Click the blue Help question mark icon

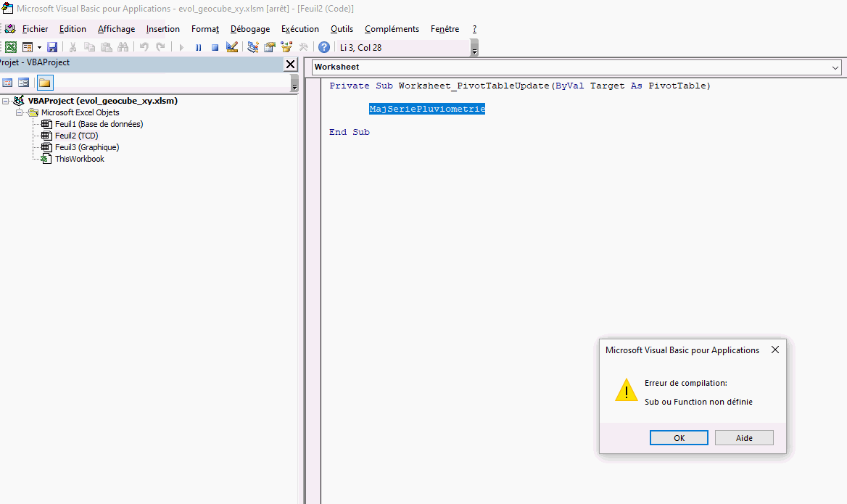(x=324, y=47)
